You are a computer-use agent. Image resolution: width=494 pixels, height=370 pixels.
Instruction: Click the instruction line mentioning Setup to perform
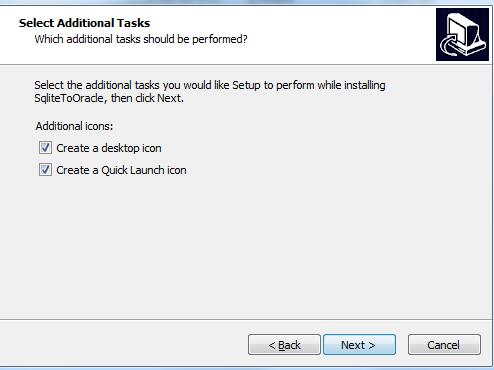(210, 85)
